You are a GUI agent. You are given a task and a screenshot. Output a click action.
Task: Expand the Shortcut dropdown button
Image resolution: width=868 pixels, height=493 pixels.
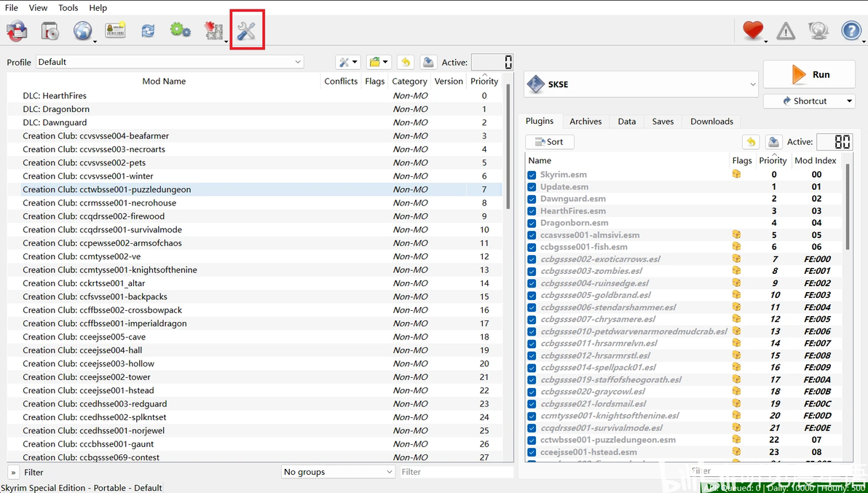(x=850, y=101)
